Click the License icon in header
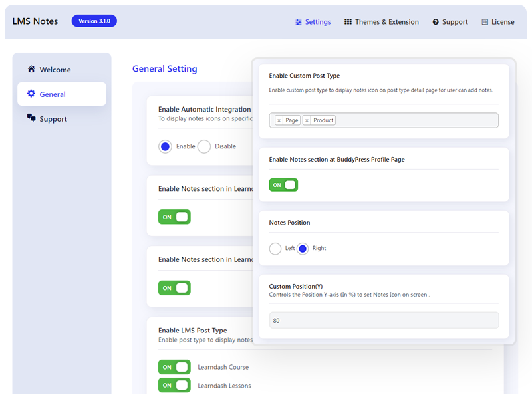 click(x=485, y=22)
